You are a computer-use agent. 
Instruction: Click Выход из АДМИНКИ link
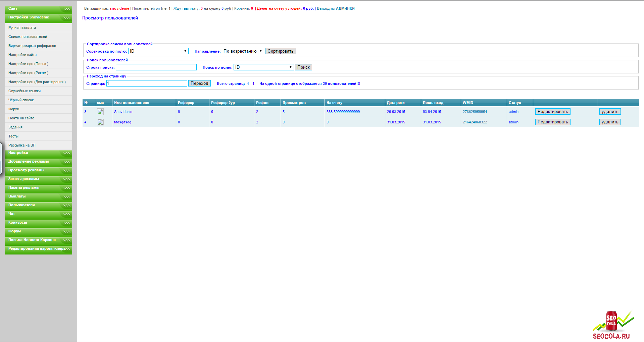(336, 9)
